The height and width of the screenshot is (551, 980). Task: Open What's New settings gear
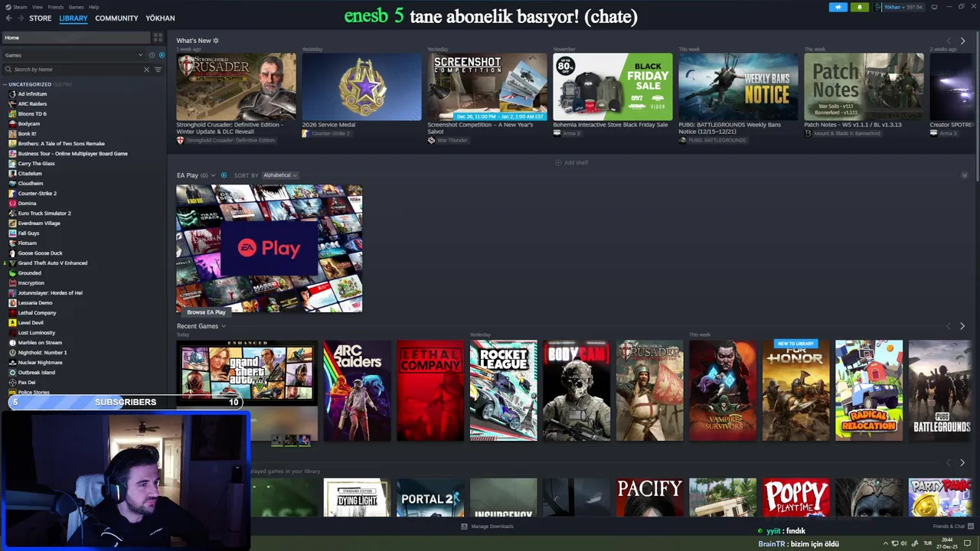point(216,41)
